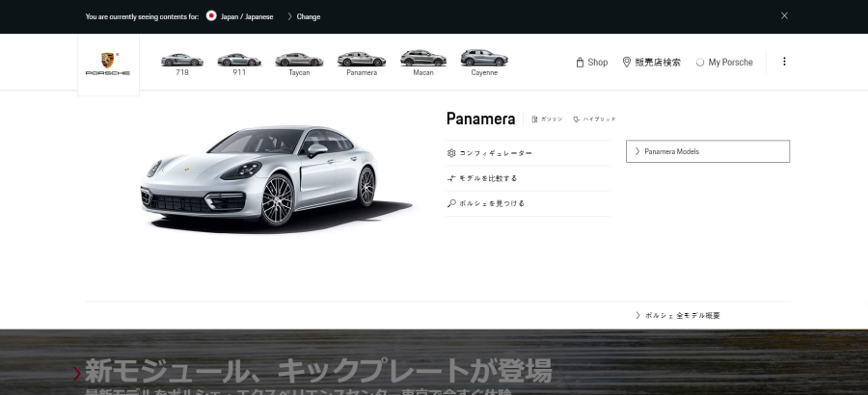
Task: Click the Porsche crest logo
Action: [x=108, y=65]
